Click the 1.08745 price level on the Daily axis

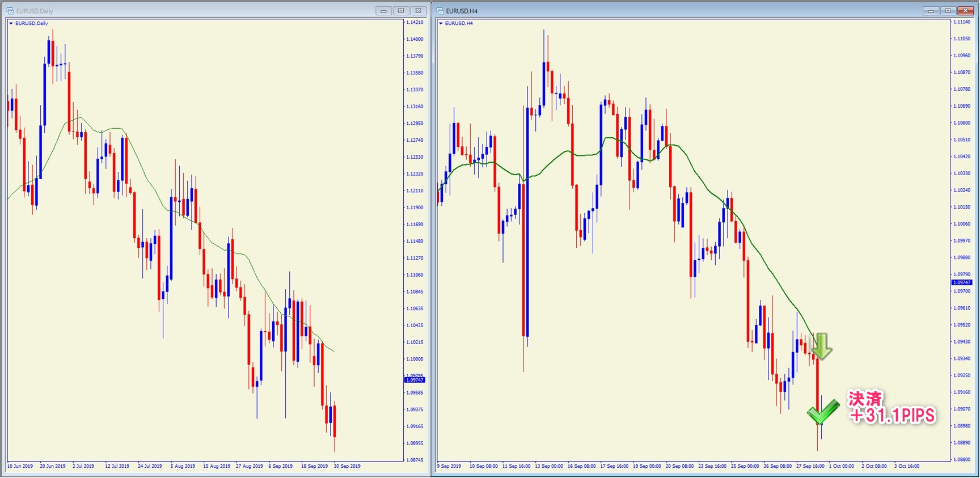tap(415, 460)
